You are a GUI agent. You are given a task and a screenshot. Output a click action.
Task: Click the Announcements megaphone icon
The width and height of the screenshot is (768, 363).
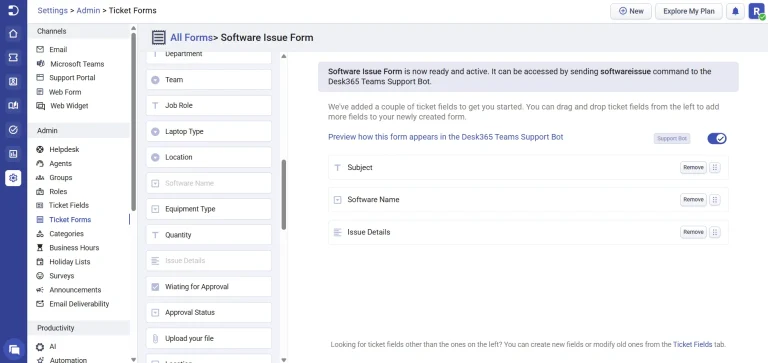coord(40,290)
